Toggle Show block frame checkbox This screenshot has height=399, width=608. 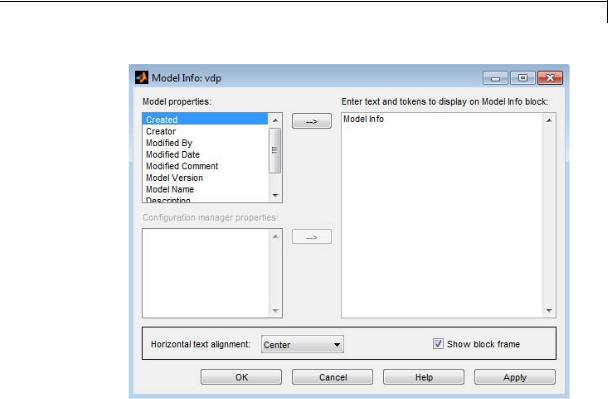438,344
